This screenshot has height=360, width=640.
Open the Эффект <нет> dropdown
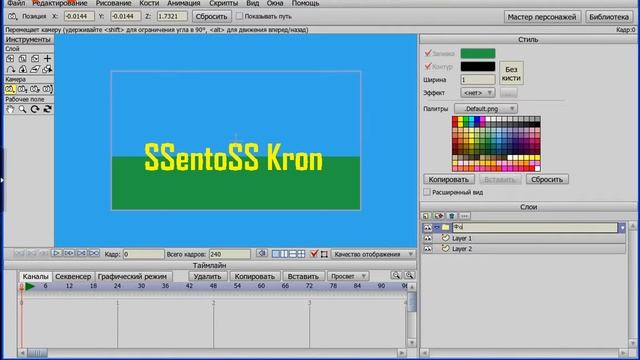tap(478, 93)
